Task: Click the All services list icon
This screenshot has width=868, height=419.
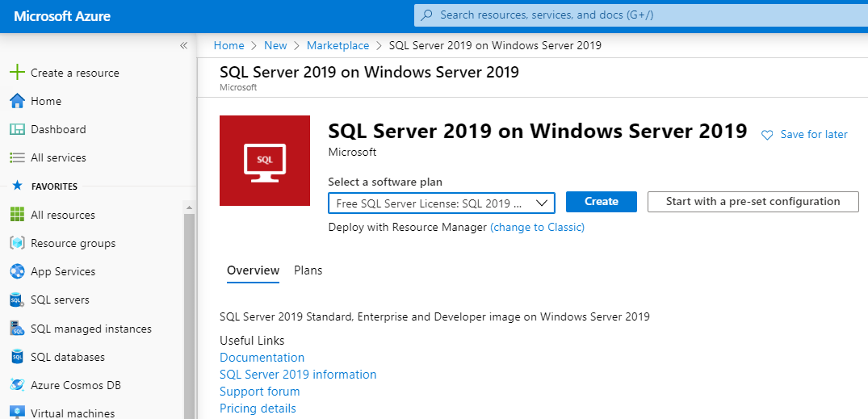Action: pyautogui.click(x=18, y=157)
